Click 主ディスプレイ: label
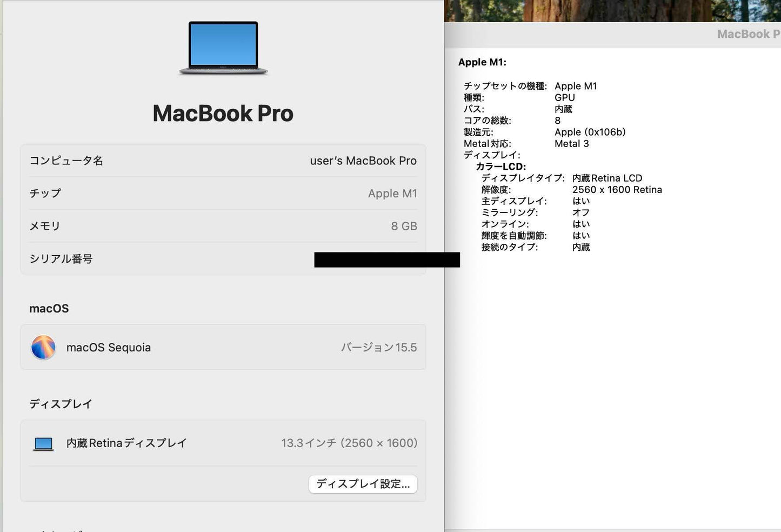 514,201
